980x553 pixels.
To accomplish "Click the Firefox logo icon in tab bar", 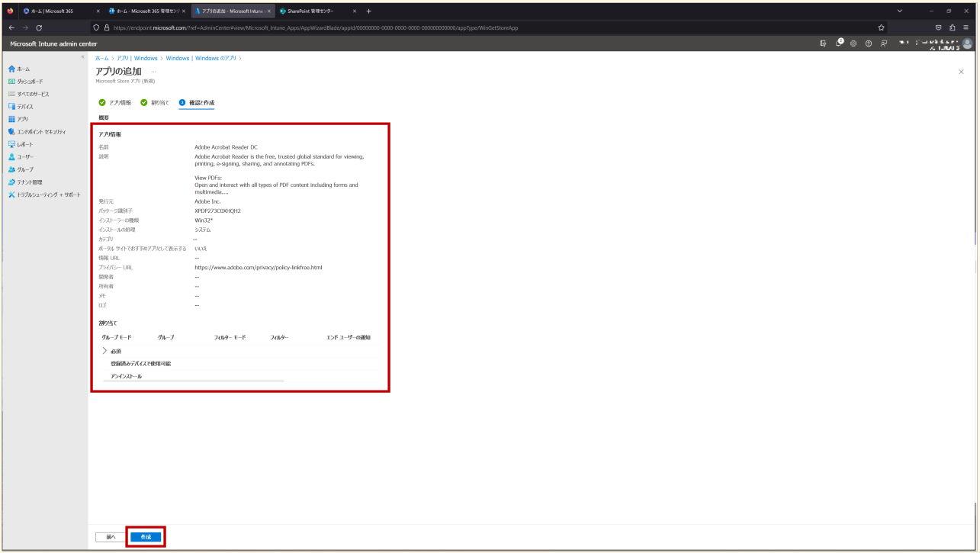I will (x=10, y=11).
